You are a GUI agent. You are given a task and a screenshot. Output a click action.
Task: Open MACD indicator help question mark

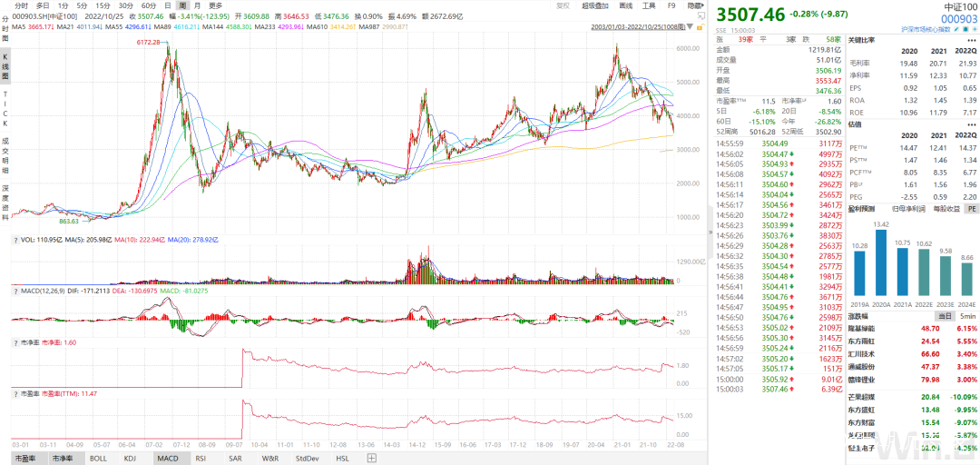pos(15,291)
